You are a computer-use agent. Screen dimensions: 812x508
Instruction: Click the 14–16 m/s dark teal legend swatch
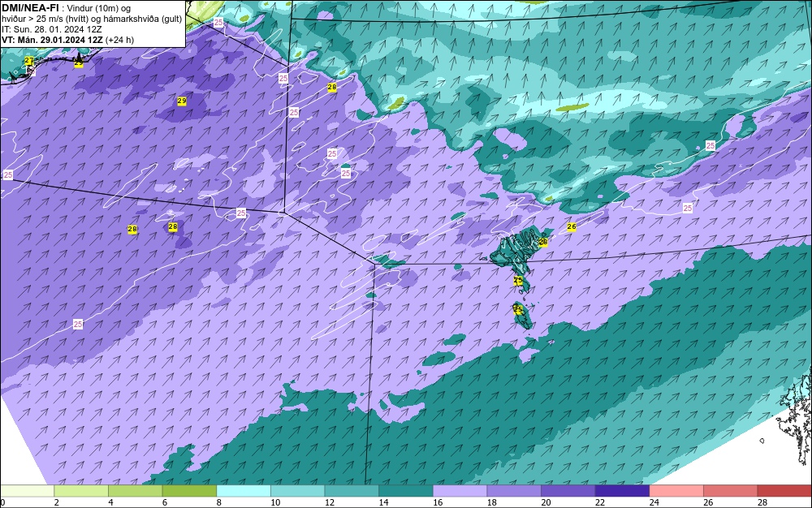point(406,491)
